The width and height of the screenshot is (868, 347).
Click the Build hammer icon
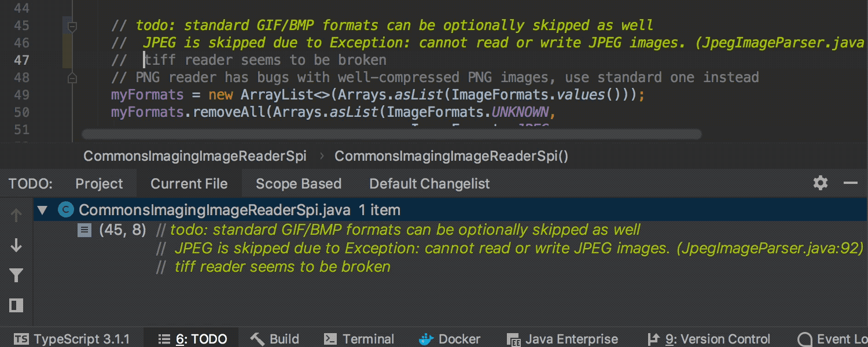click(258, 339)
